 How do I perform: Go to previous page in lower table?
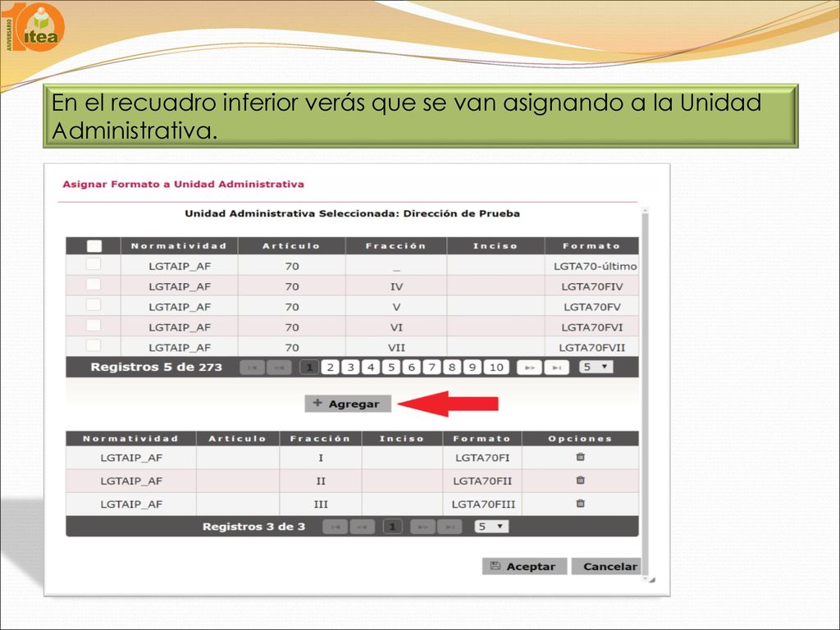click(x=362, y=527)
